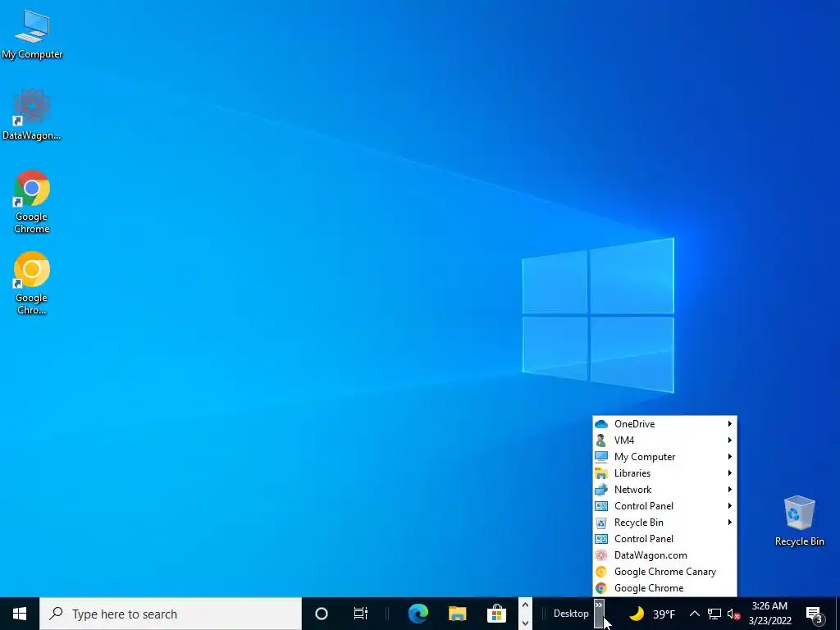Screen dimensions: 840x630
Task: Open the Recycle Bin on desktop
Action: point(799,521)
